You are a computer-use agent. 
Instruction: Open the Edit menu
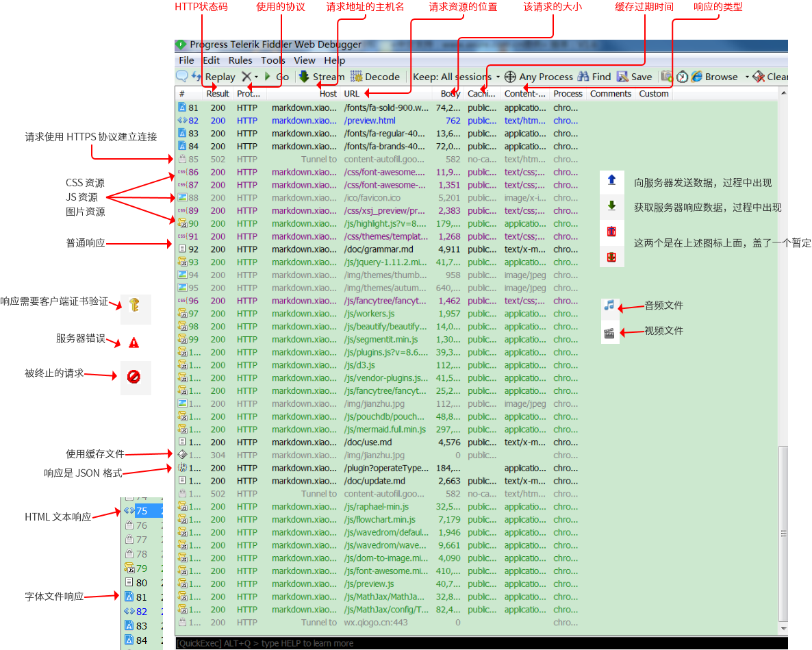click(x=212, y=60)
